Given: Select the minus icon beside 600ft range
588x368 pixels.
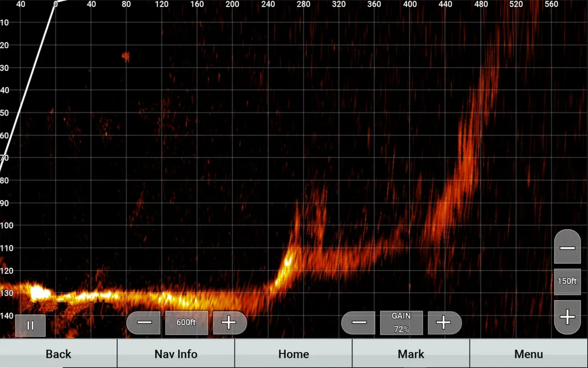Looking at the screenshot, I should [144, 322].
